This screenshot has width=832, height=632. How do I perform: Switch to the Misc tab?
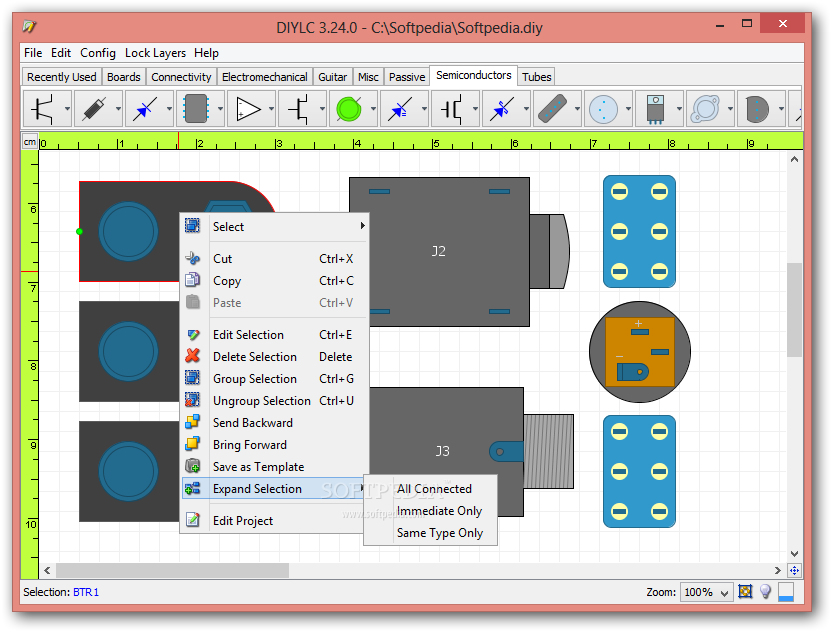pos(368,77)
